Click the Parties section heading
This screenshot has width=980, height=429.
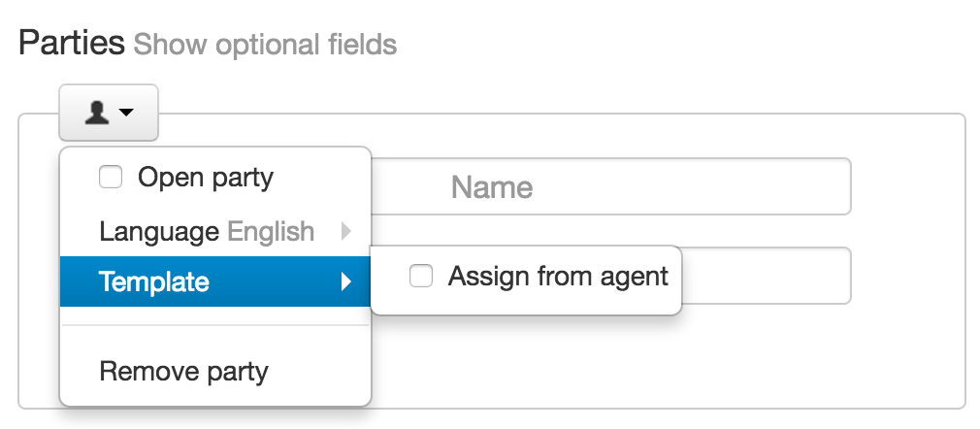(x=72, y=43)
